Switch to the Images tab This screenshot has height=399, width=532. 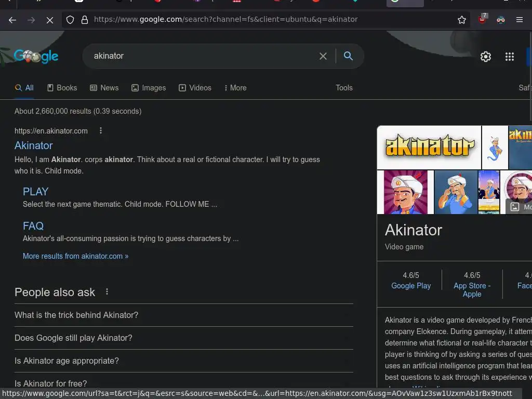(x=149, y=88)
